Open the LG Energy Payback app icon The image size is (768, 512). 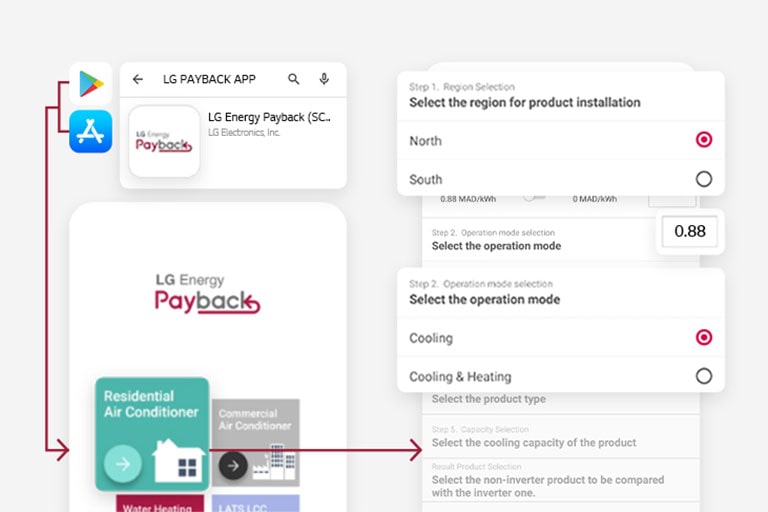click(164, 142)
